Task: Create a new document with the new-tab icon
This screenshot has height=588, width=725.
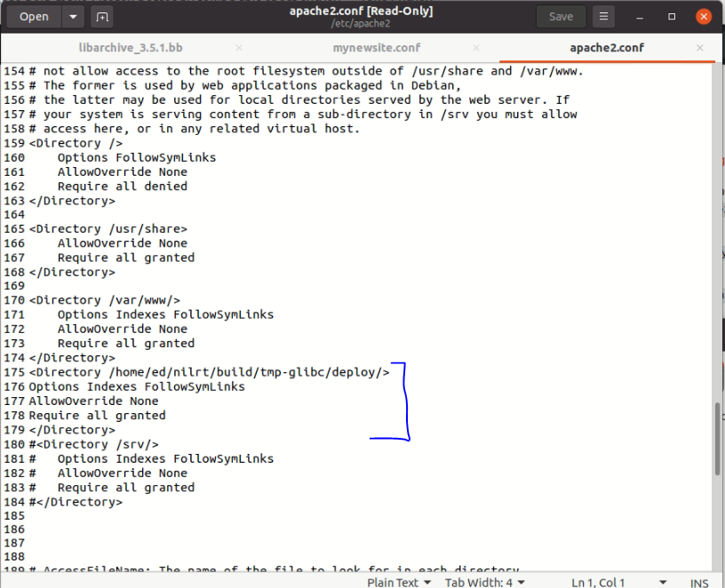Action: 101,17
